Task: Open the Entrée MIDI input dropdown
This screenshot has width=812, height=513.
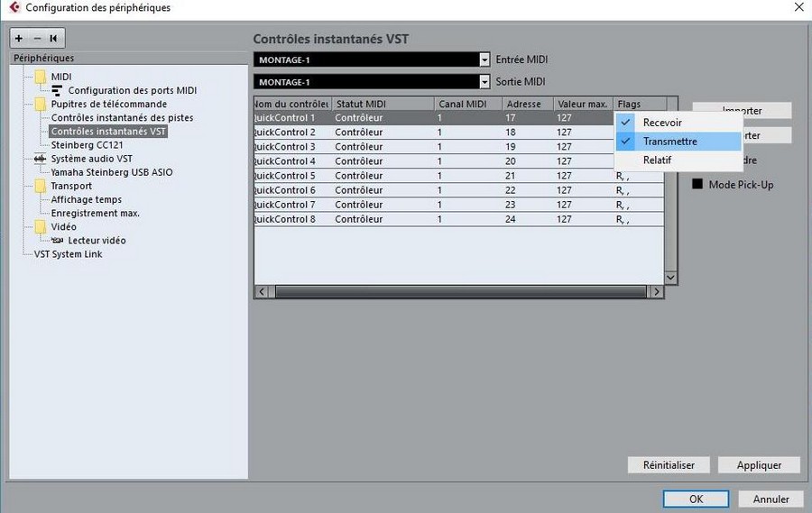Action: (484, 60)
